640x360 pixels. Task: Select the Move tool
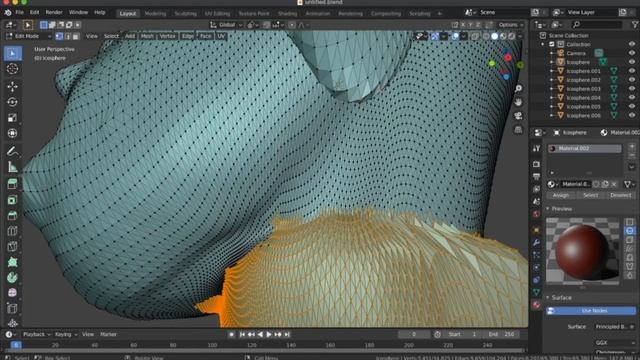(12, 87)
